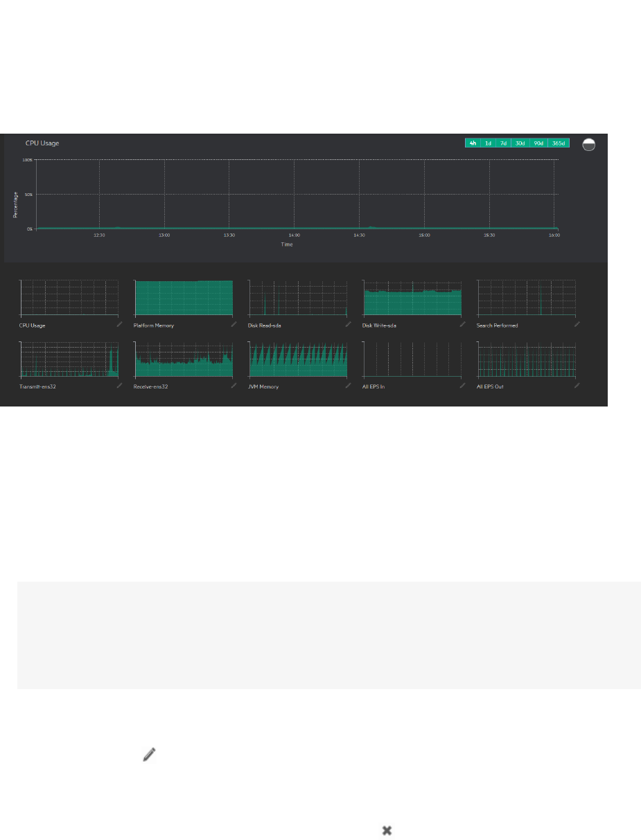Edit the Search Performed widget

coord(577,323)
